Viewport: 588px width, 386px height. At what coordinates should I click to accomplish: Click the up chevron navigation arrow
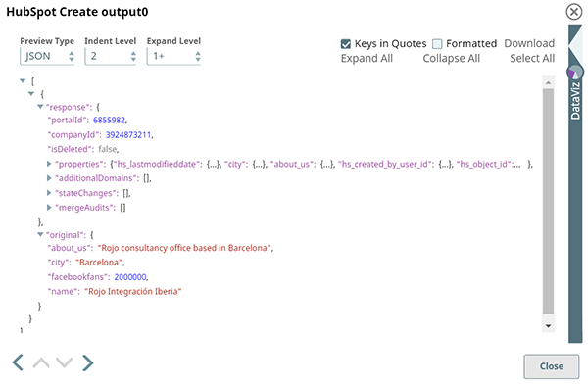coord(41,362)
